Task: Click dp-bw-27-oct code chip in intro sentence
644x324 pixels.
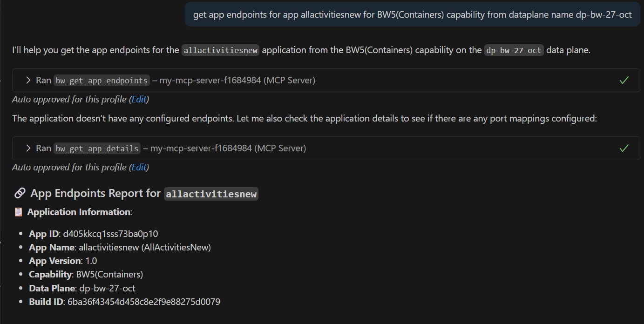Action: [514, 50]
